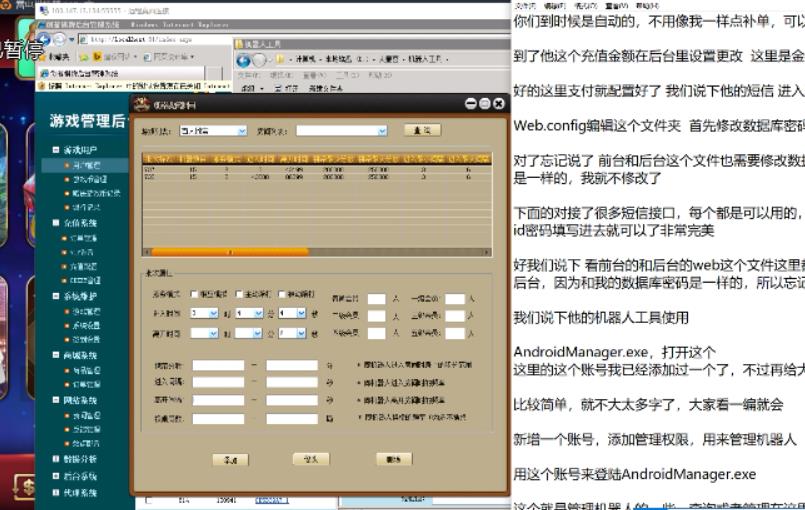This screenshot has height=510, width=805.
Task: Click the IE favorites star icon
Action: [43, 56]
